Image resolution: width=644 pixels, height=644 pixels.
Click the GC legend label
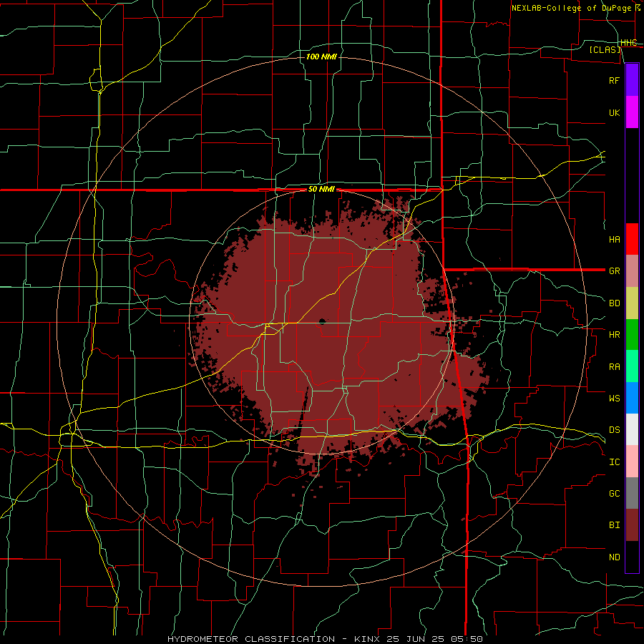pos(614,494)
